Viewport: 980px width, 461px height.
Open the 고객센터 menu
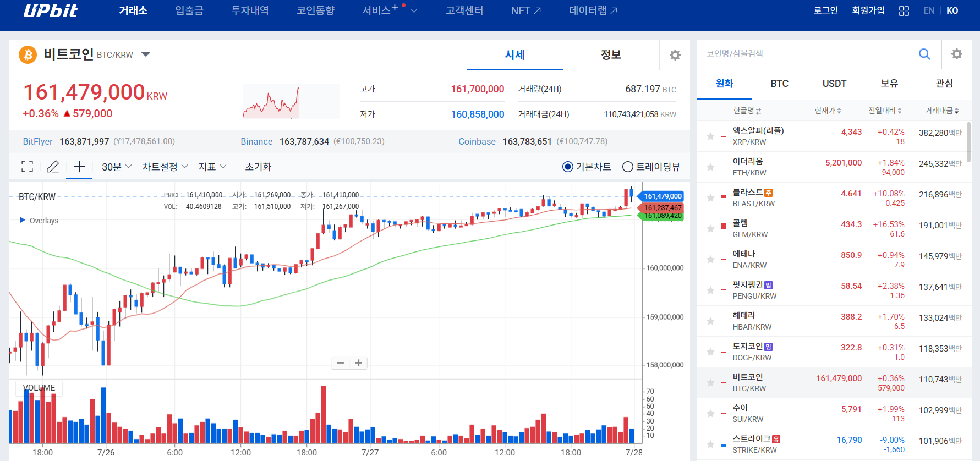(x=464, y=10)
